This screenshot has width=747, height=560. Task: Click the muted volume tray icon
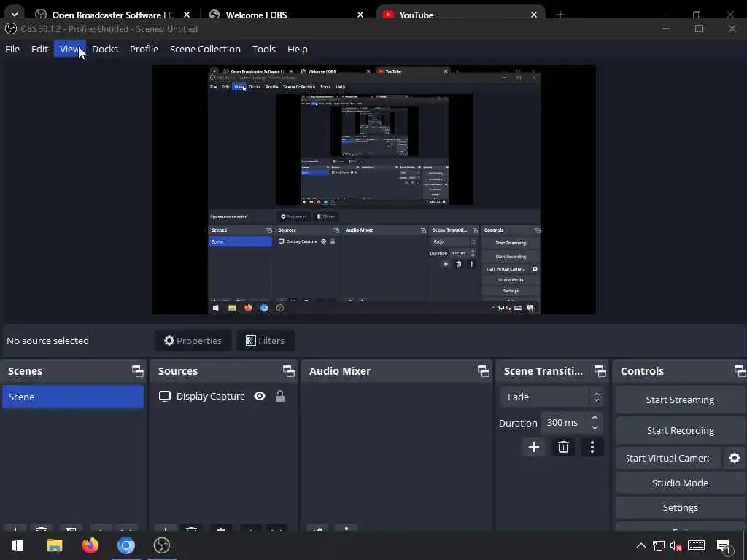point(676,545)
